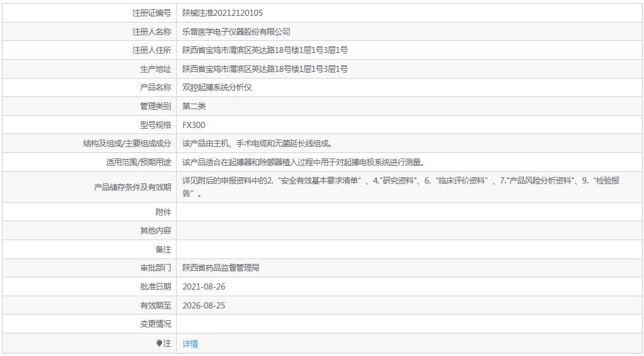Click the 附件 label
The width and height of the screenshot is (644, 356).
pos(163,212)
